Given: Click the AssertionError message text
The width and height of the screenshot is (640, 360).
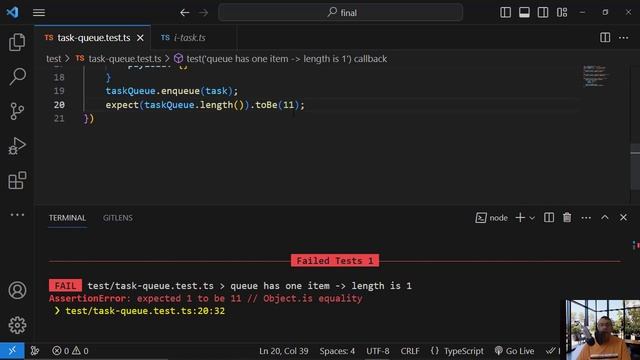Looking at the screenshot, I should (x=205, y=298).
